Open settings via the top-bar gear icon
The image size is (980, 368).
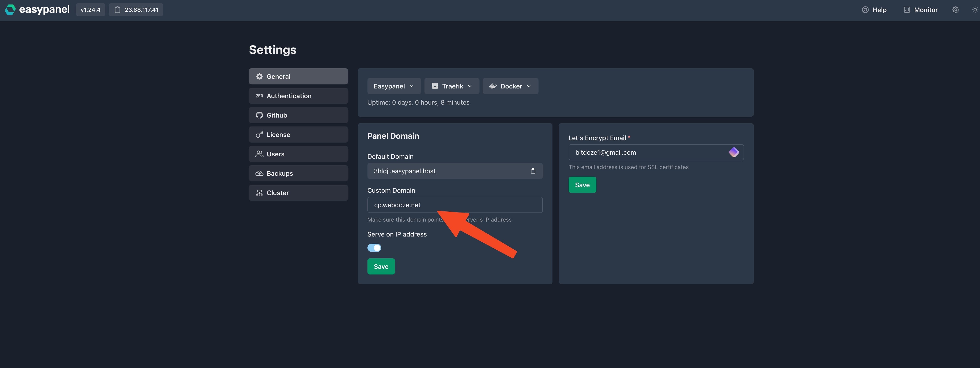(x=956, y=10)
